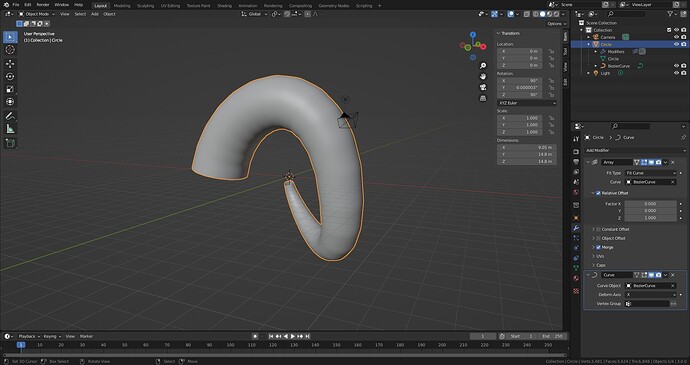Open the Playback popover
The image size is (690, 365).
coord(29,336)
